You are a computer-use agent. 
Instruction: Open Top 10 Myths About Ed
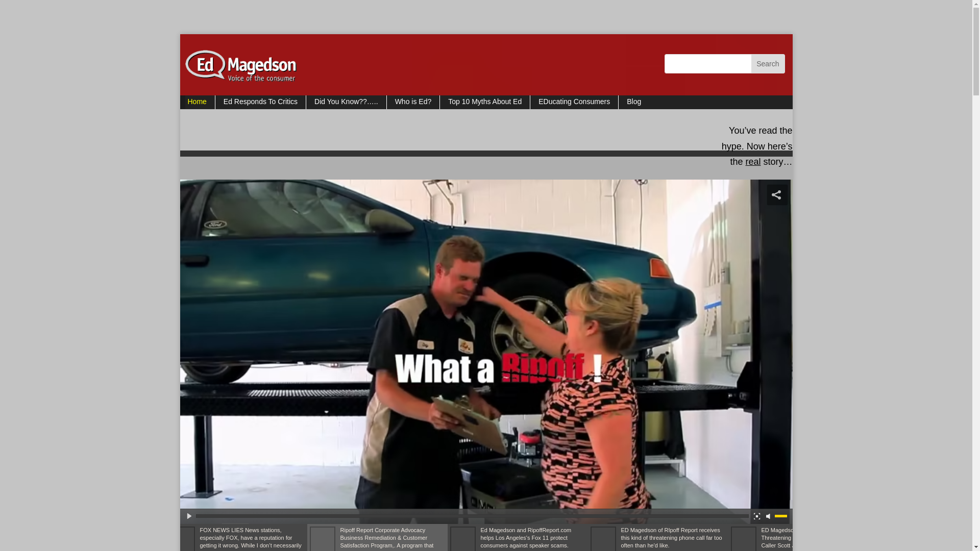coord(485,102)
